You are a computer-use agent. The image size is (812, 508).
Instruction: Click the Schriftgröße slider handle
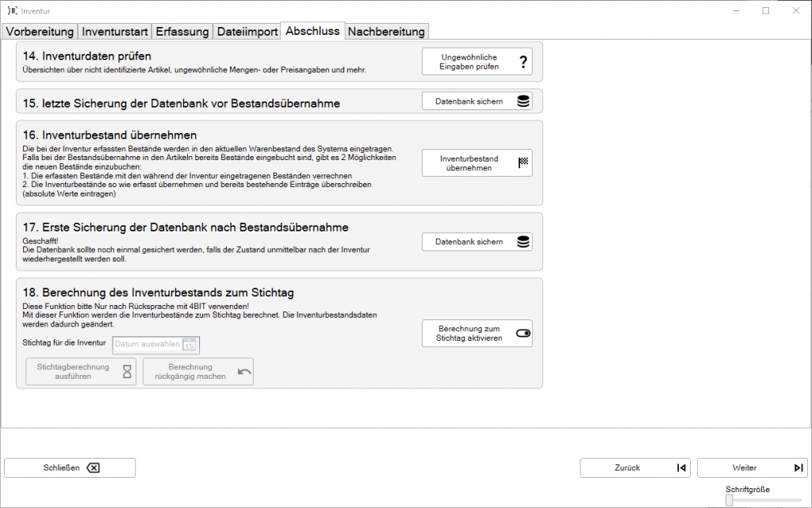[x=730, y=500]
